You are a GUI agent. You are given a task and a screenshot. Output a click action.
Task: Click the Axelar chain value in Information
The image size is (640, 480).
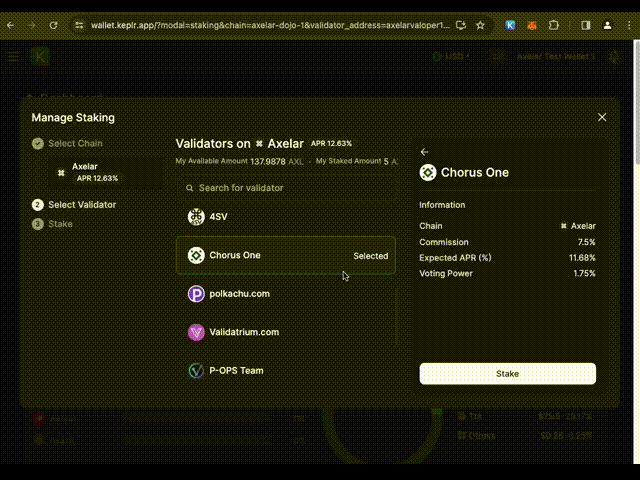(578, 226)
